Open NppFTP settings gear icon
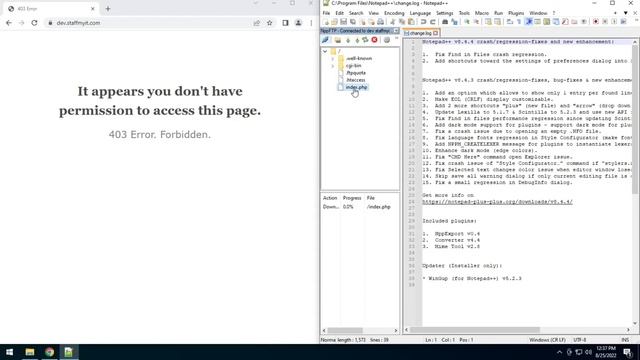Screen dimensions: 640x360 [x=387, y=40]
